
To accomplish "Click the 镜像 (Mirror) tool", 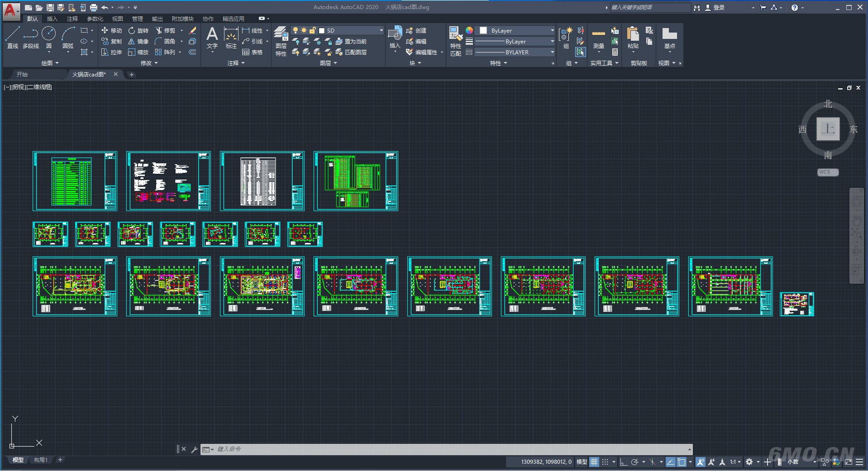I will [x=138, y=41].
